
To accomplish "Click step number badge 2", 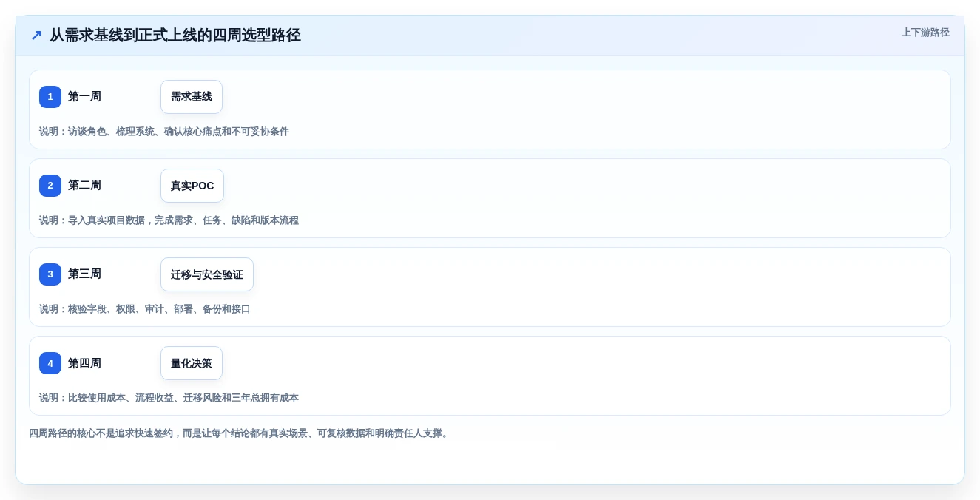I will coord(50,186).
